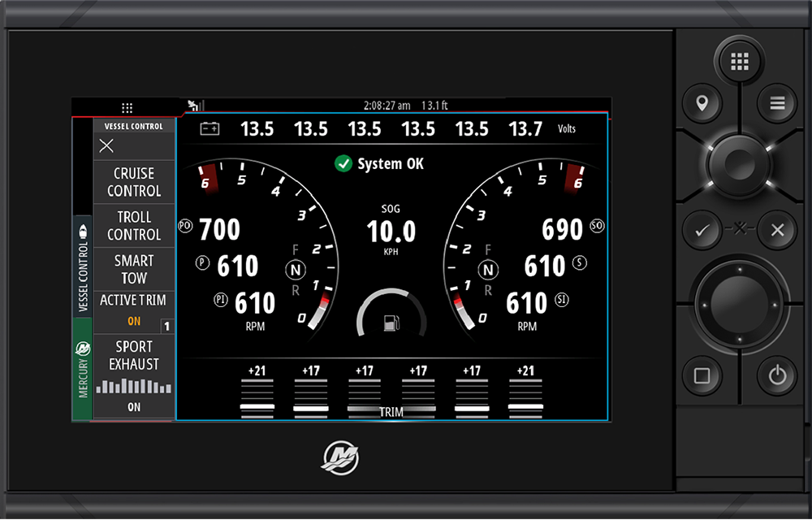Close the Vessel Control panel
Screen dimensions: 812x520
pos(106,146)
